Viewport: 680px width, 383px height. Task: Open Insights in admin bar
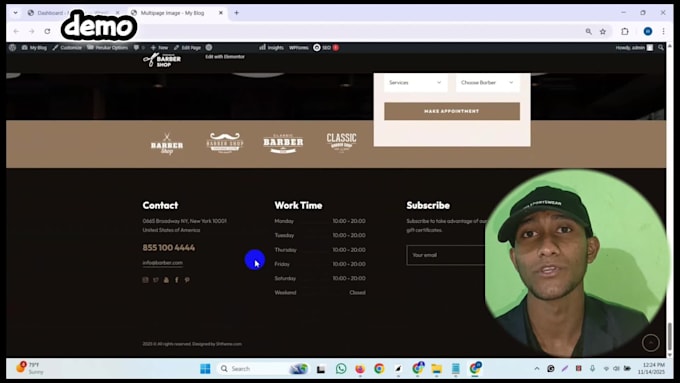click(x=271, y=48)
